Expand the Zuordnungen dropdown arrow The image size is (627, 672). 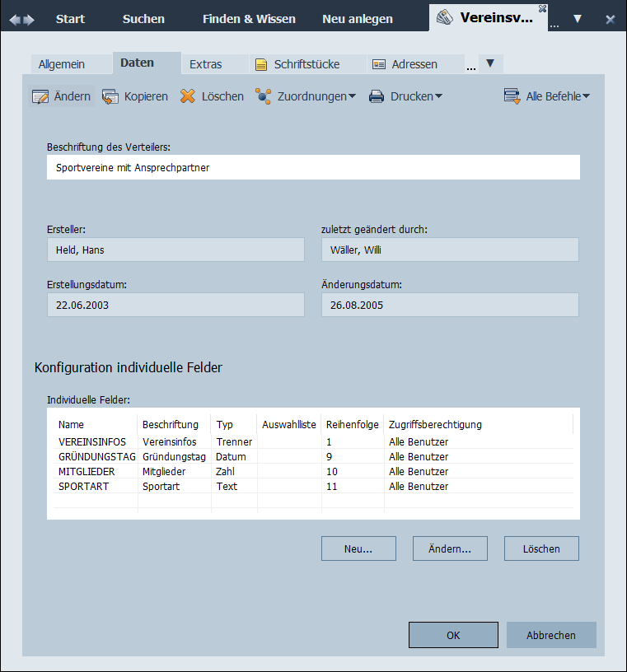(353, 96)
